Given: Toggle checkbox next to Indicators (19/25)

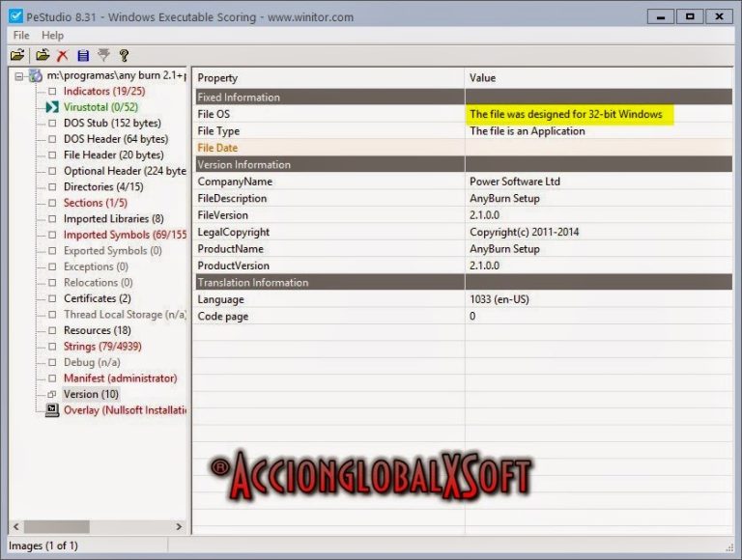Looking at the screenshot, I should [x=52, y=92].
